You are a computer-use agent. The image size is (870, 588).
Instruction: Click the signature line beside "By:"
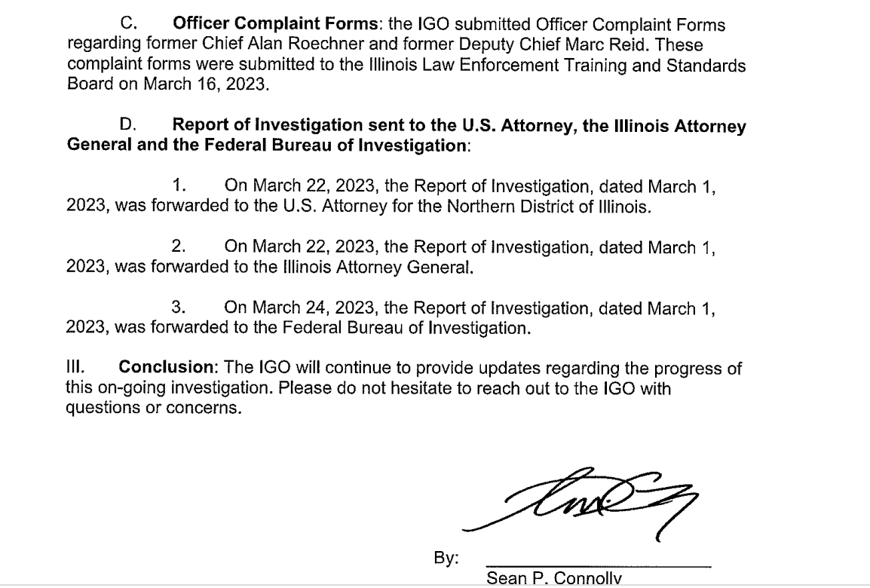[x=599, y=565]
